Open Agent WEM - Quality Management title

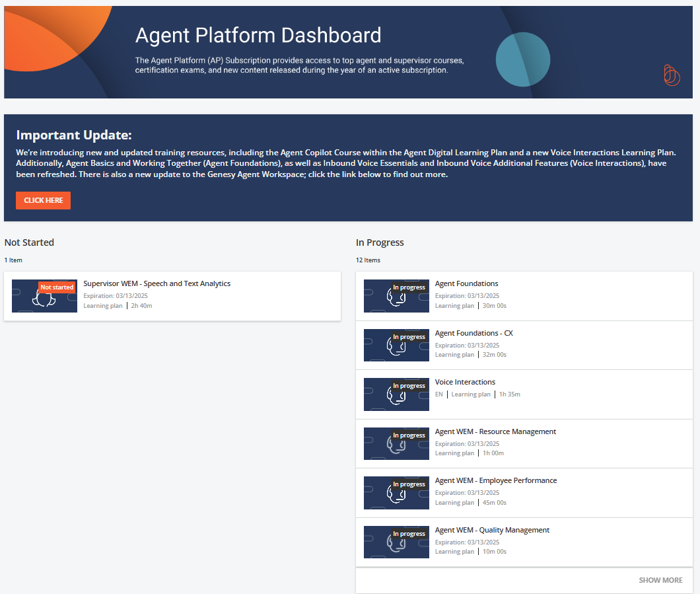492,530
